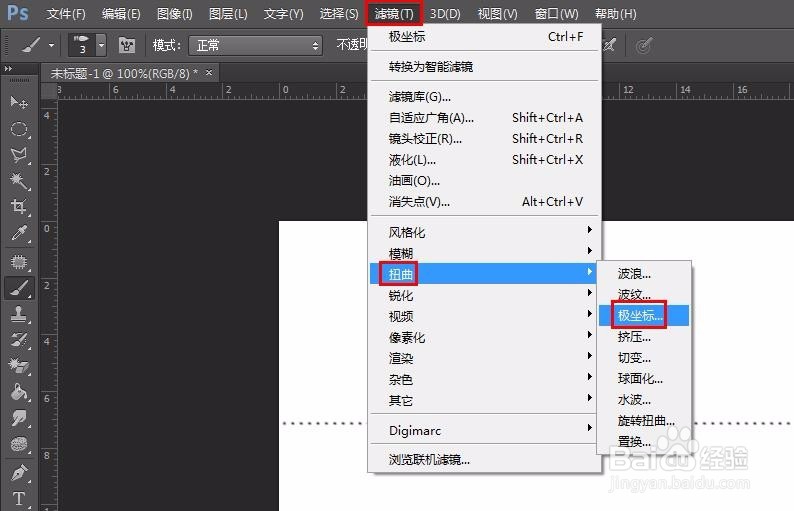
Task: Select the Brush tool in toolbox
Action: (x=19, y=288)
